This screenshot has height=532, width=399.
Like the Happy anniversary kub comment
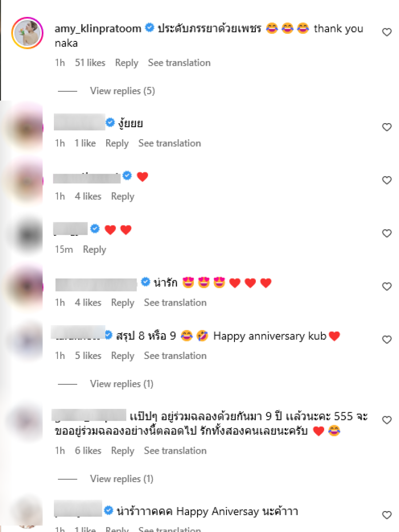387,340
